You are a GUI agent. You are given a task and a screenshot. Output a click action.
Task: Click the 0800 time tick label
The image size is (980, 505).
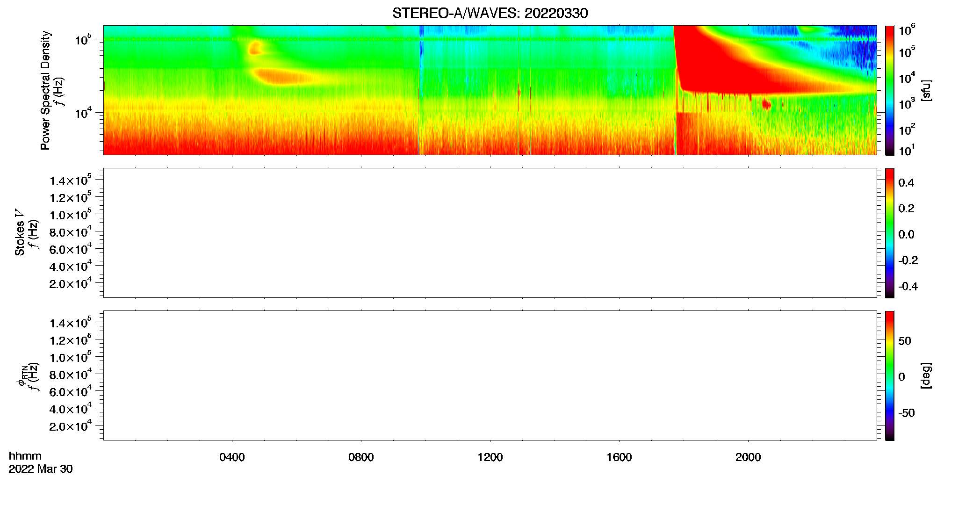(x=361, y=457)
